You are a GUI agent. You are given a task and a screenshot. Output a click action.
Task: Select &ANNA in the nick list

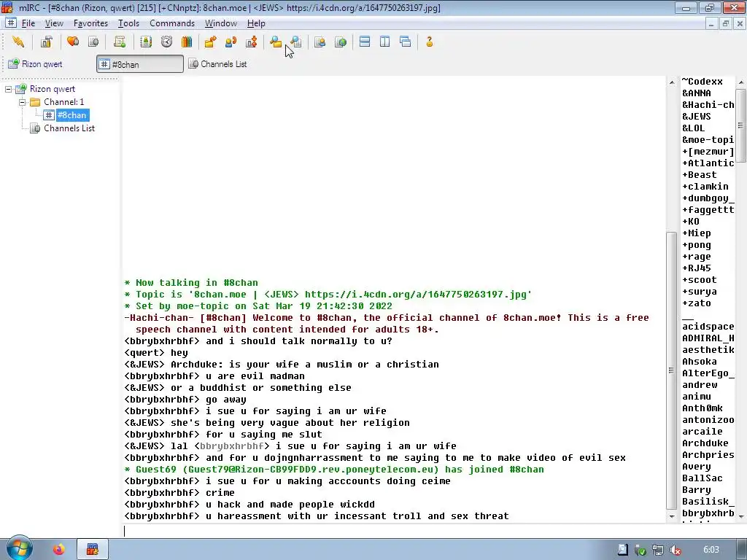coord(697,93)
